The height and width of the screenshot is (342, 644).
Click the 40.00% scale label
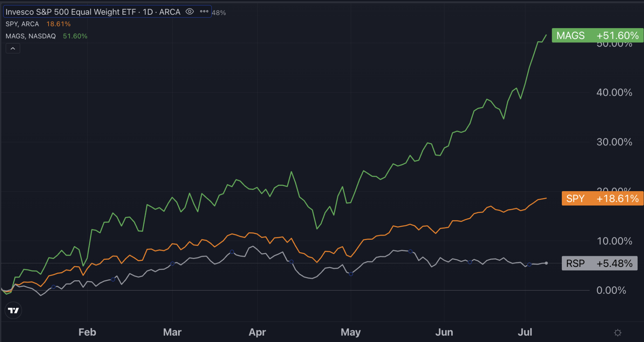614,92
